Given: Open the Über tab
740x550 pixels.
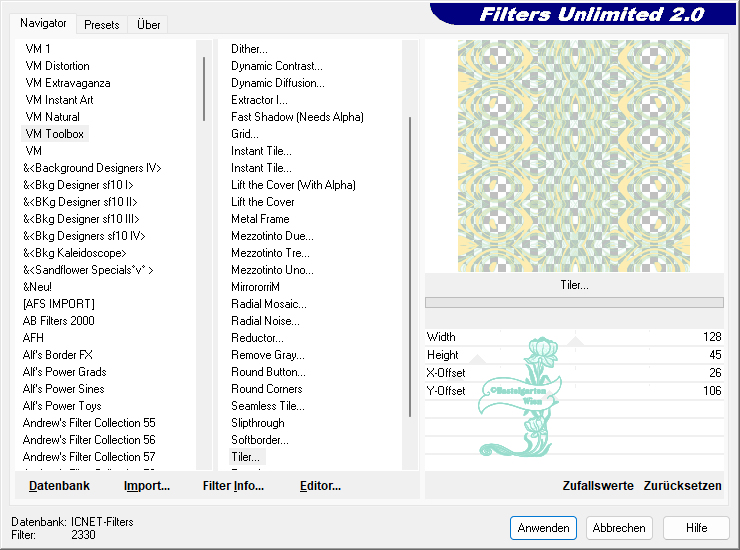Looking at the screenshot, I should pyautogui.click(x=148, y=24).
